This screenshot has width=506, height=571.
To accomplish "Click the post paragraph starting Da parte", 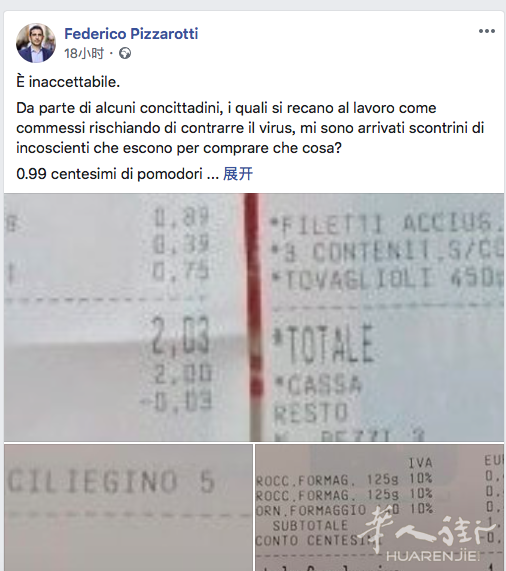I will pyautogui.click(x=250, y=128).
